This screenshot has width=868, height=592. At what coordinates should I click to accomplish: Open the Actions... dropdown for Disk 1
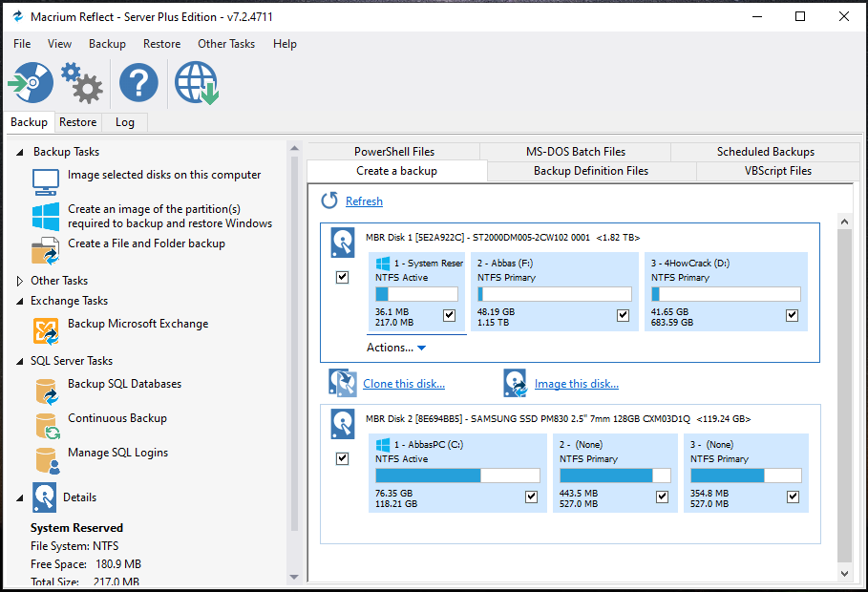coord(395,348)
